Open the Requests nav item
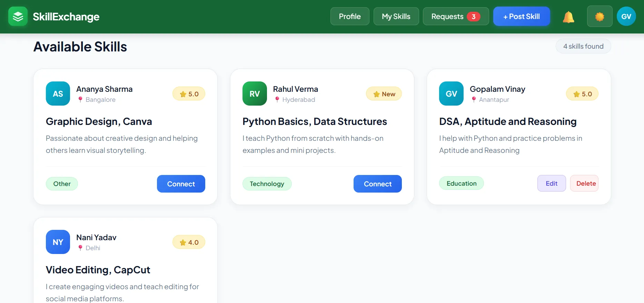This screenshot has height=303, width=644. pos(456,16)
